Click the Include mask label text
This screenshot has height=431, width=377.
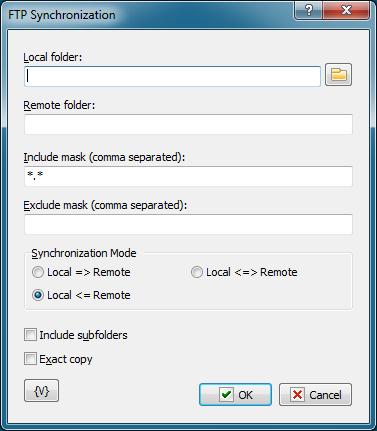pos(104,157)
